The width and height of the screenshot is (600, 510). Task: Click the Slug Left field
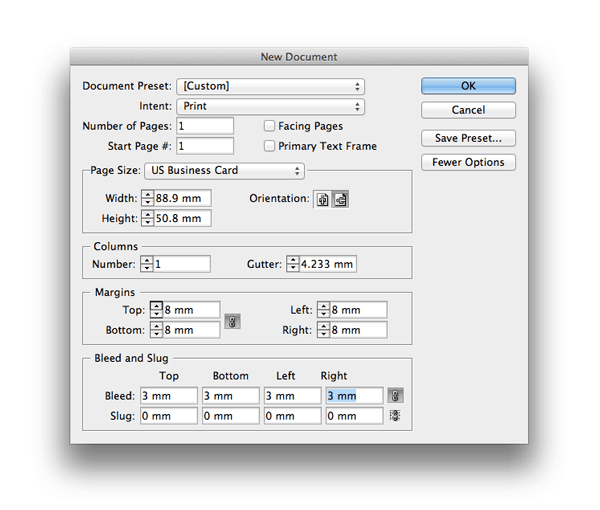click(x=293, y=416)
